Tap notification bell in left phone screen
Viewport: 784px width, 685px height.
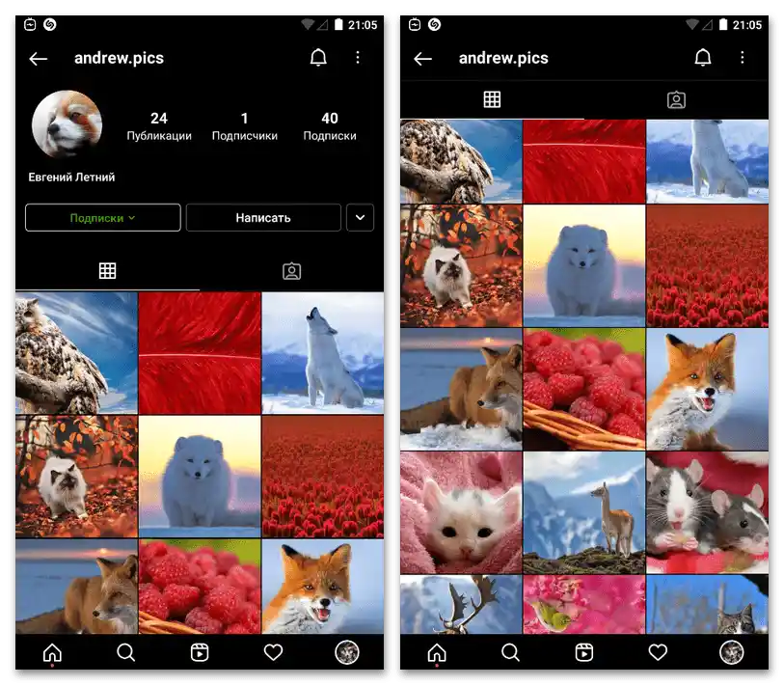click(x=318, y=58)
